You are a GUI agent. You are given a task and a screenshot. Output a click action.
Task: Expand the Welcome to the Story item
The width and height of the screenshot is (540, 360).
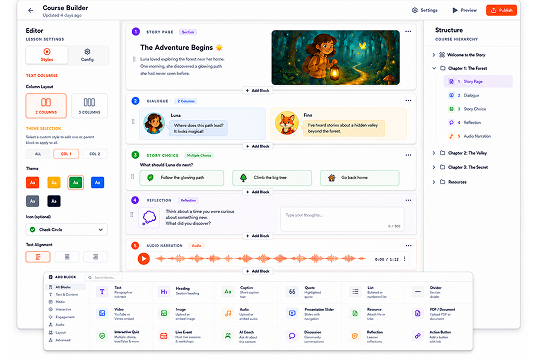point(434,55)
